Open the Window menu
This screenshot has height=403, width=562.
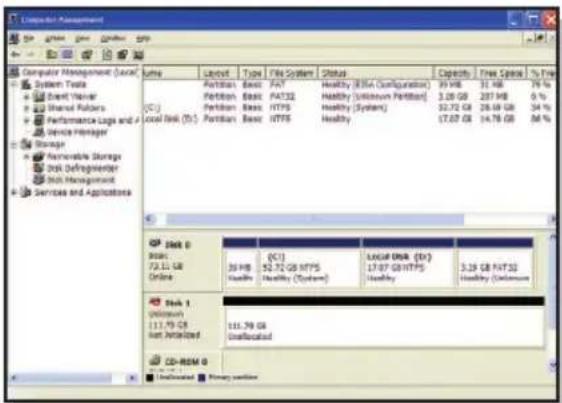coord(113,38)
